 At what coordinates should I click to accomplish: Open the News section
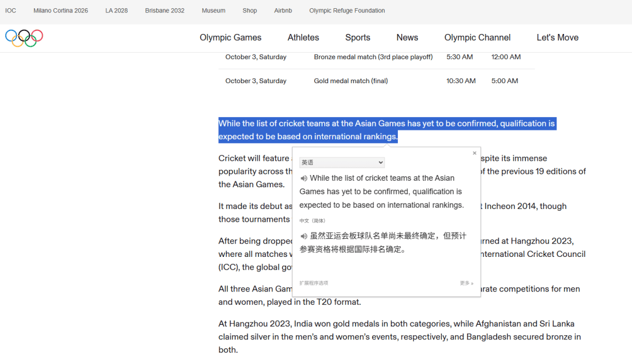[407, 37]
